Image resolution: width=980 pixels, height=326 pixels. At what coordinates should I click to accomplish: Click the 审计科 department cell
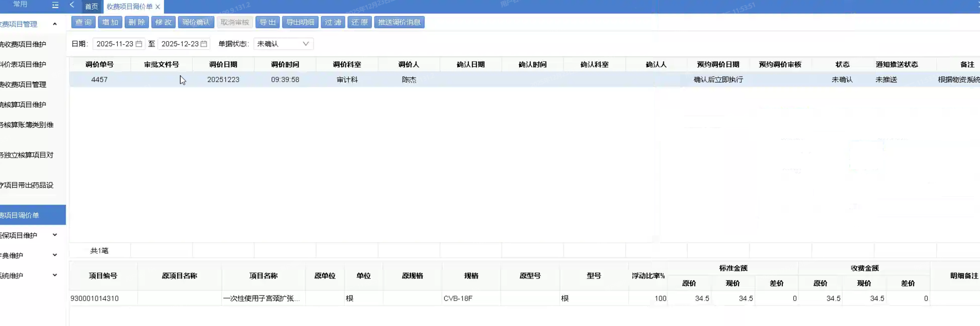(x=347, y=80)
